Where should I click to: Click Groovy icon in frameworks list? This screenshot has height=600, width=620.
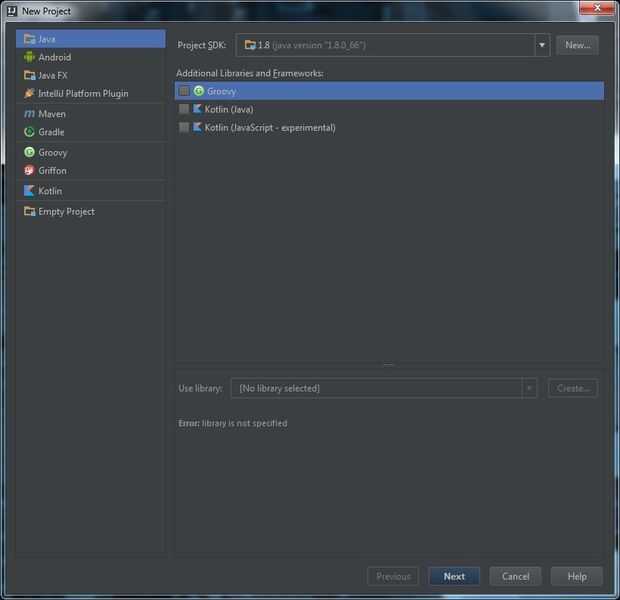pos(198,91)
